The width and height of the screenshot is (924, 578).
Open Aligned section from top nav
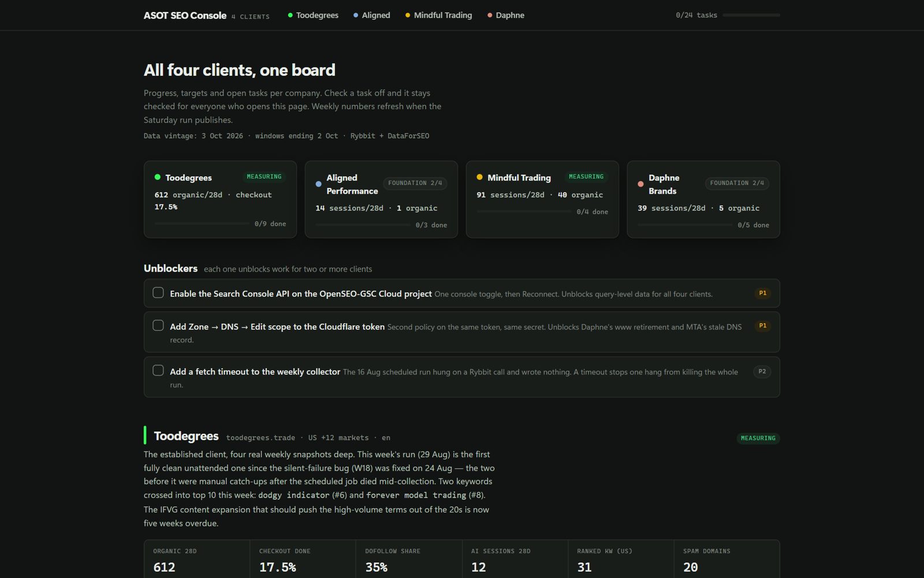[x=372, y=15]
